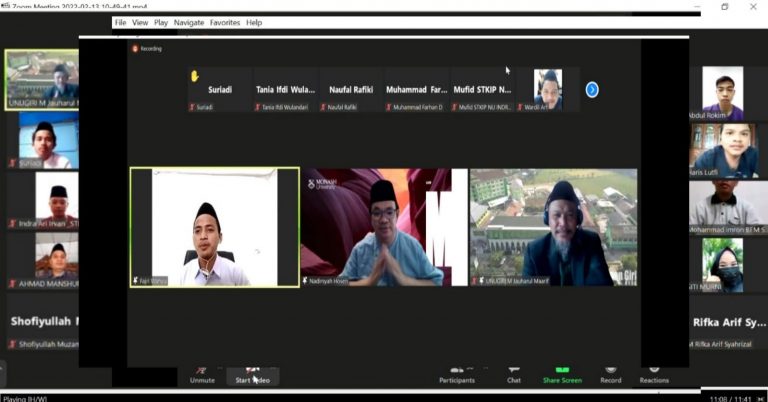Viewport: 768px width, 402px height.
Task: Open the Reactions menu
Action: [654, 375]
